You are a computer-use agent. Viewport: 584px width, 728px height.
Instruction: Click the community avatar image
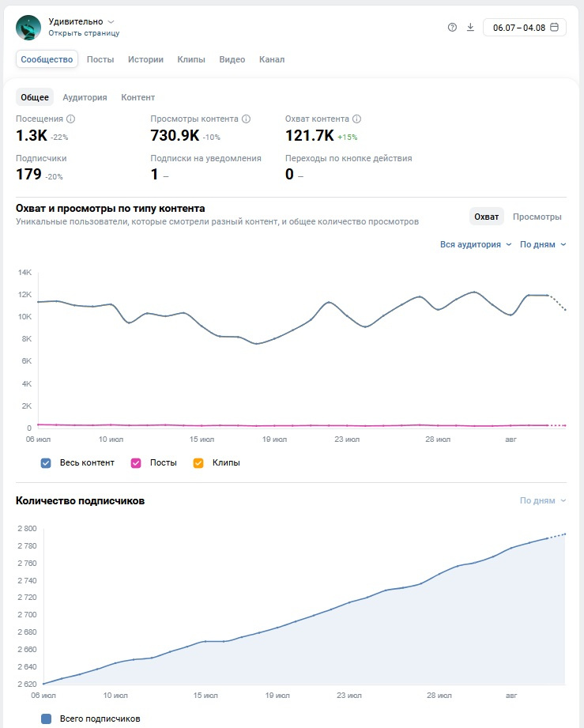pos(28,28)
